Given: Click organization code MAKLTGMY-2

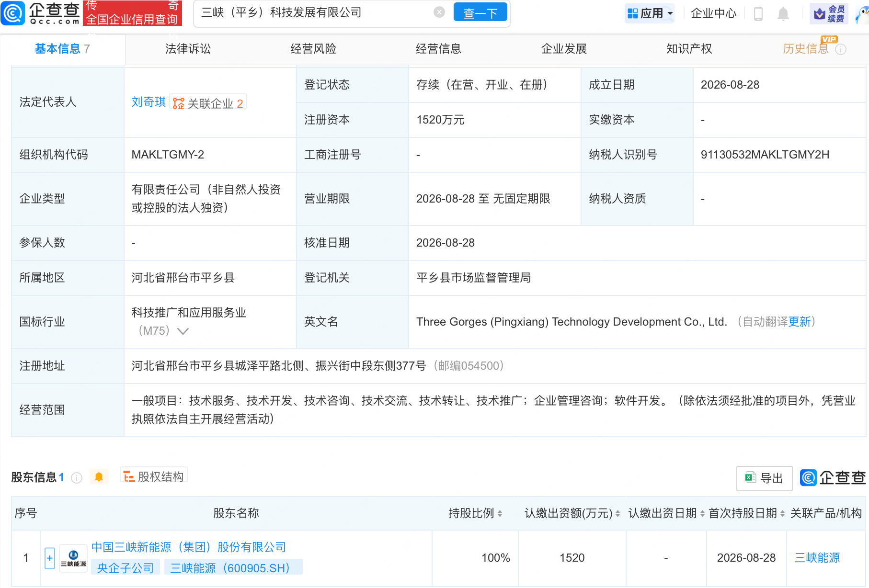Looking at the screenshot, I should click(x=168, y=155).
